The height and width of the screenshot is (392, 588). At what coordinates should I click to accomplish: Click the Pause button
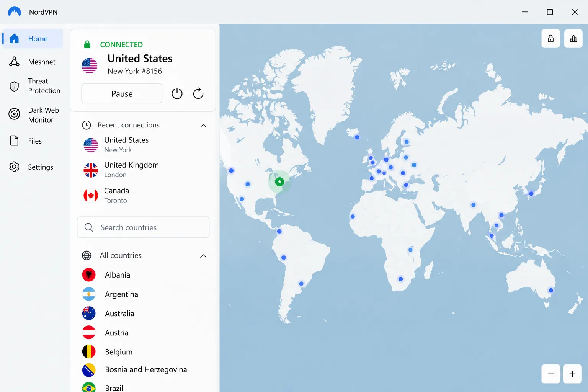pos(122,93)
